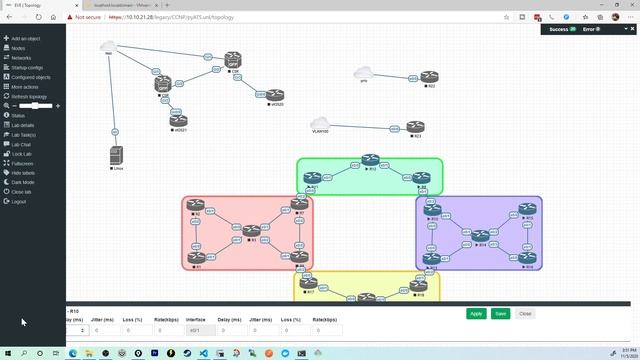Click the address bar URL

[x=171, y=17]
